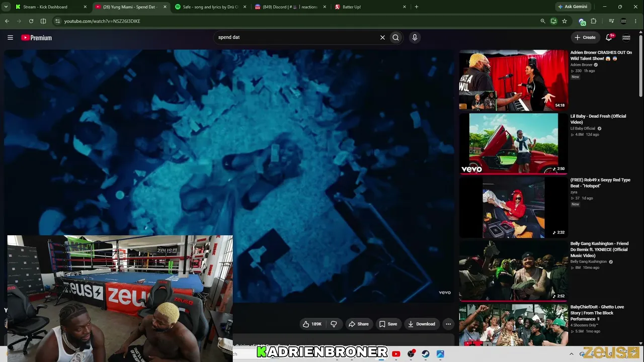View site information for youtube.com

(57, 21)
